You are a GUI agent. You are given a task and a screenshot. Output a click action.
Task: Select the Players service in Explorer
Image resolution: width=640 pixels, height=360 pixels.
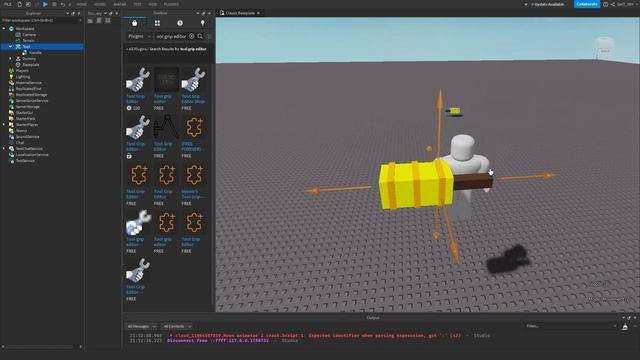[x=22, y=71]
